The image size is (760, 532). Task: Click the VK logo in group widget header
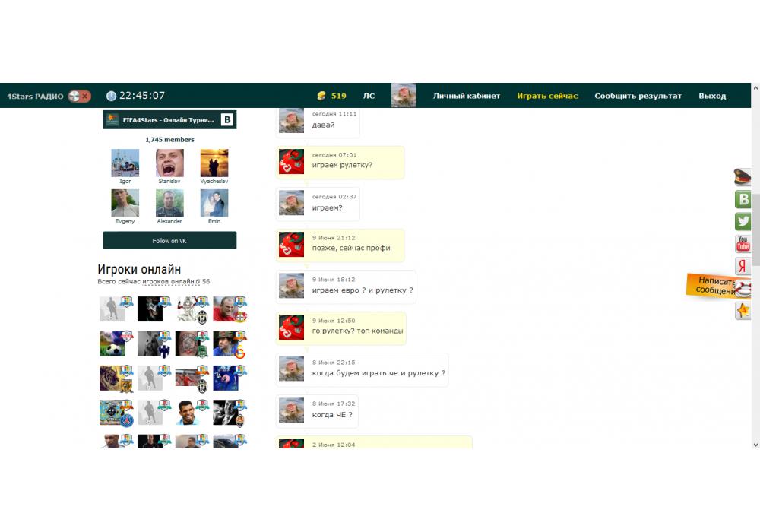[x=227, y=120]
